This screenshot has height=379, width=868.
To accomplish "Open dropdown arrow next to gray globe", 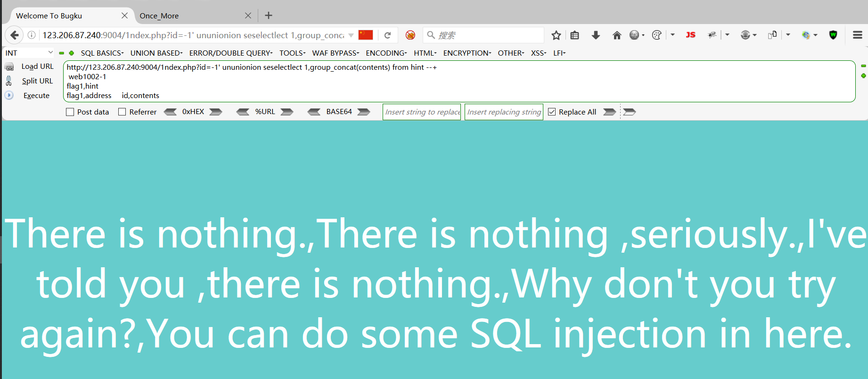I will 643,35.
